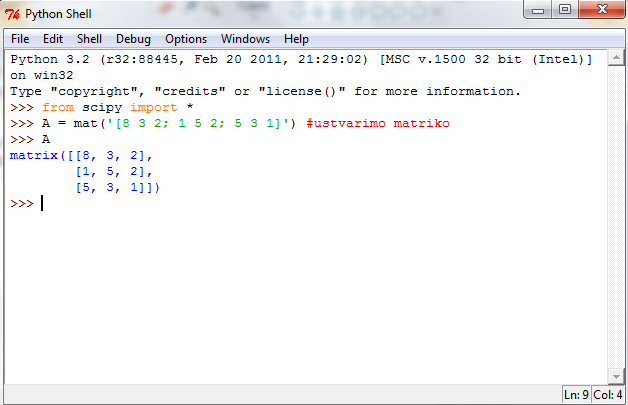Image resolution: width=628 pixels, height=405 pixels.
Task: Show the Windows menu
Action: click(x=245, y=39)
